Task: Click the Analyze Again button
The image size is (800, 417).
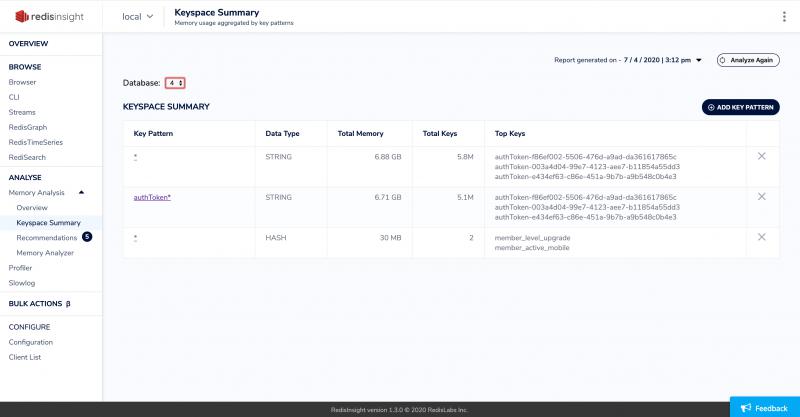Action: (748, 60)
